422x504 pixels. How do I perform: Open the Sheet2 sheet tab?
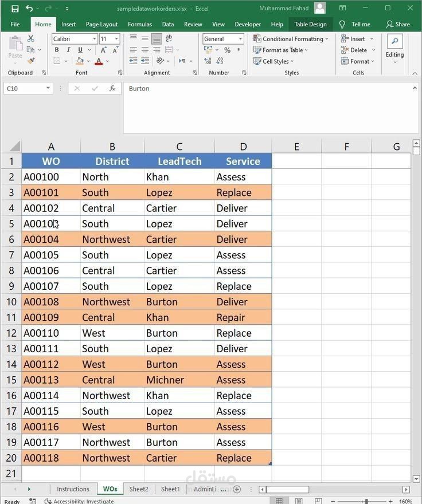[139, 489]
